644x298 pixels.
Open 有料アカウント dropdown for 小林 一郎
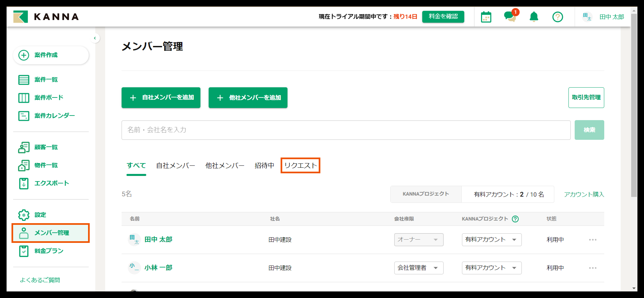(491, 268)
